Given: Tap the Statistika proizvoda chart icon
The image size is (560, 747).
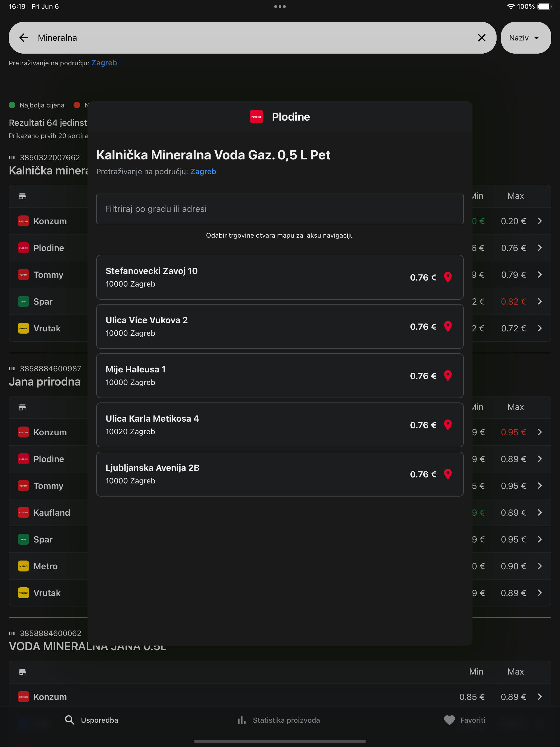Looking at the screenshot, I should [241, 720].
